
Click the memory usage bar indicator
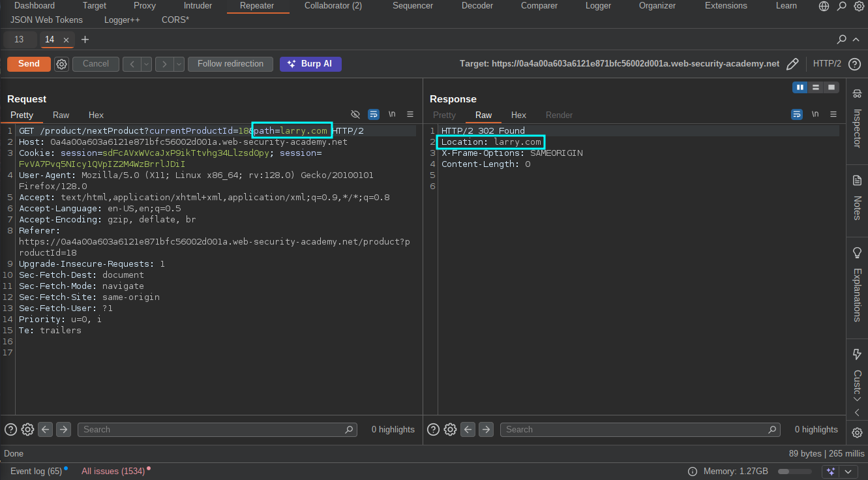click(x=794, y=471)
